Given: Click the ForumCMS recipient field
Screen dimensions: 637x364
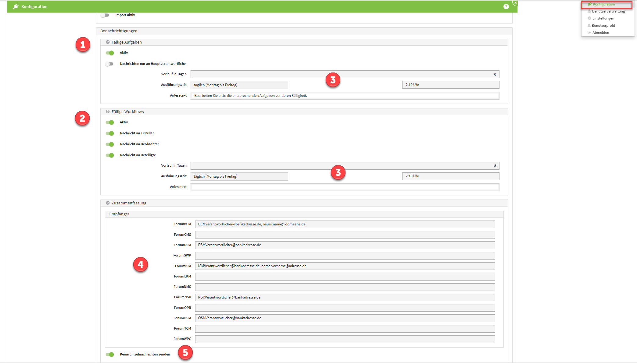Looking at the screenshot, I should point(345,235).
